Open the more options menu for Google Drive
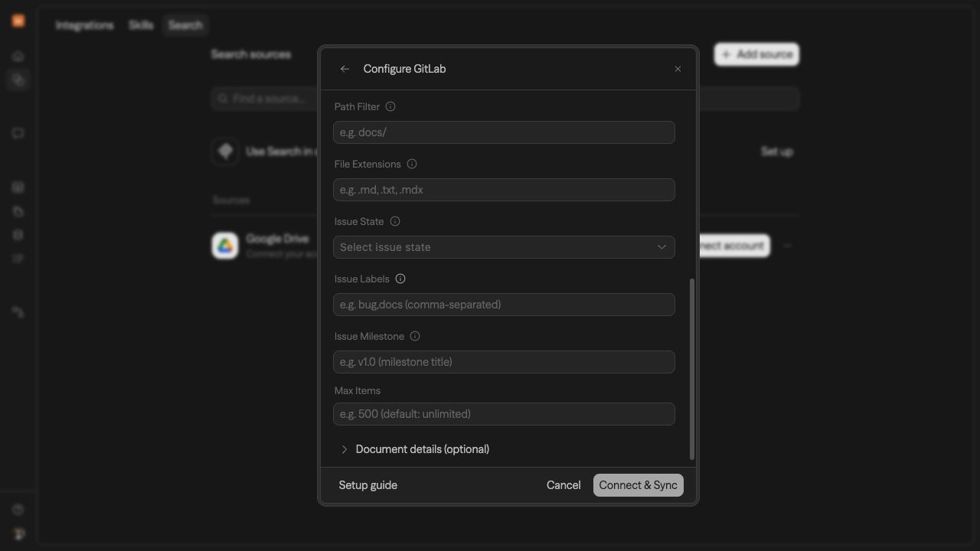This screenshot has width=980, height=551. point(787,246)
